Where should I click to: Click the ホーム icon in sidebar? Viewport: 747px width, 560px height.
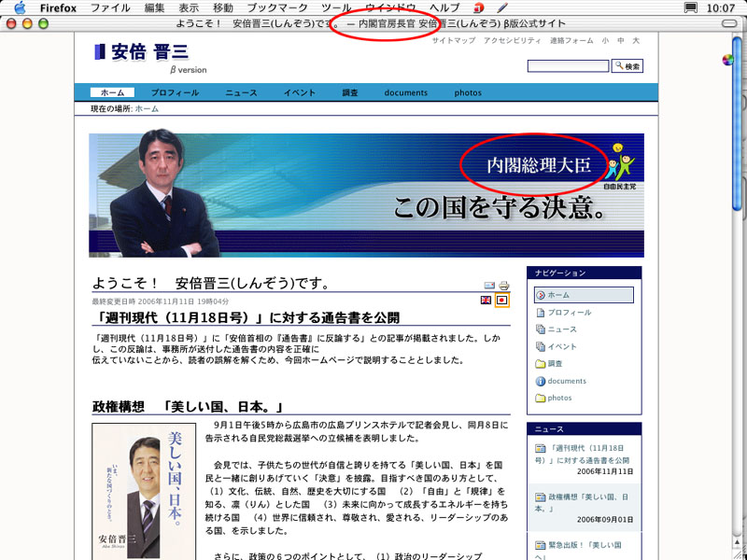[x=541, y=295]
